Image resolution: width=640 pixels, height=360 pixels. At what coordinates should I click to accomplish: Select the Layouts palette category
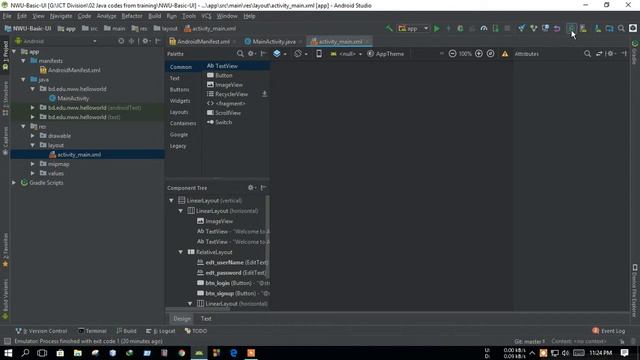179,112
